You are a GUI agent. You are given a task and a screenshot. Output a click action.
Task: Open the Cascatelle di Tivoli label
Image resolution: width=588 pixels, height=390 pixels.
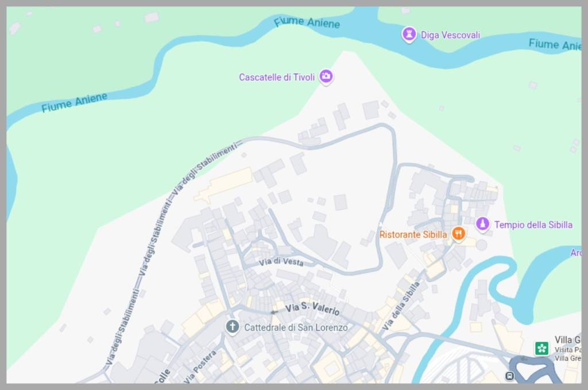pos(277,77)
